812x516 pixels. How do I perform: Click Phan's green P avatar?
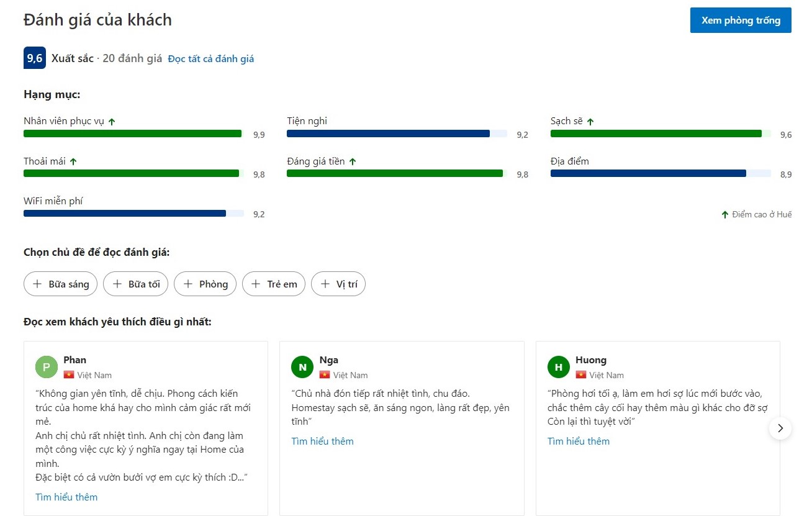coord(47,367)
